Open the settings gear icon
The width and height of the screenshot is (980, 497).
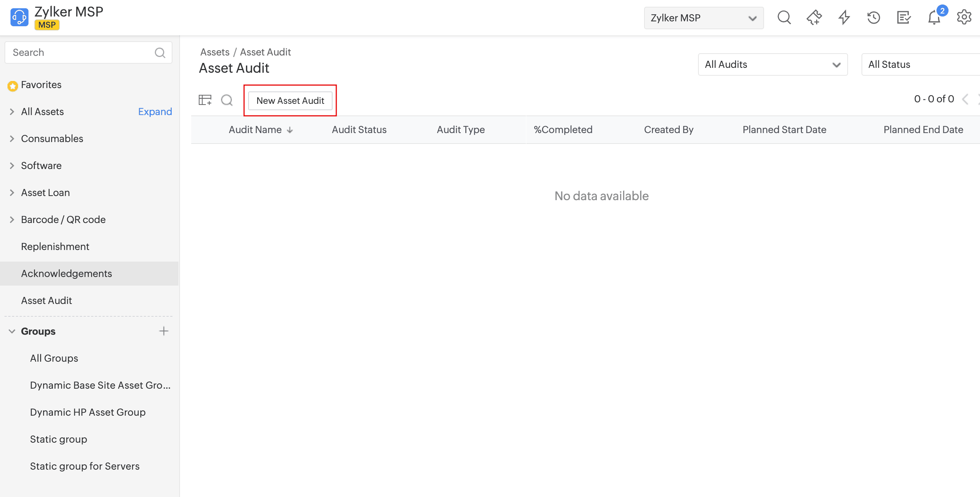(964, 18)
